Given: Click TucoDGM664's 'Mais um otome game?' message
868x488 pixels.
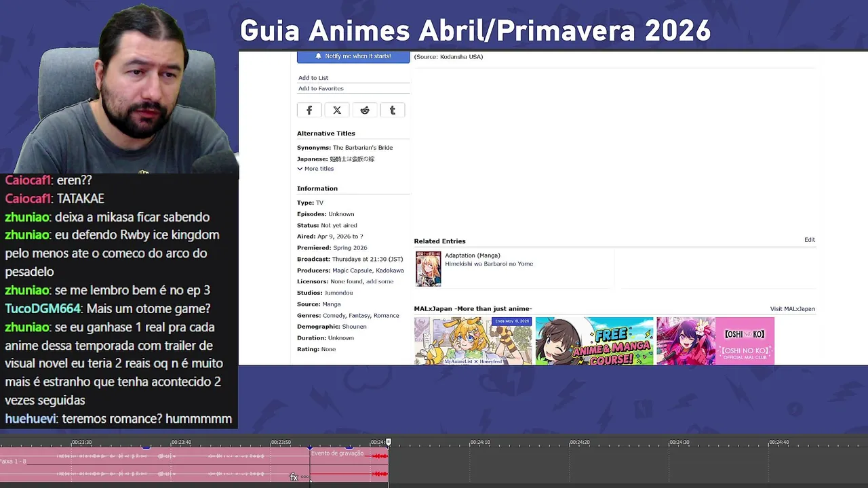Looking at the screenshot, I should coord(147,309).
